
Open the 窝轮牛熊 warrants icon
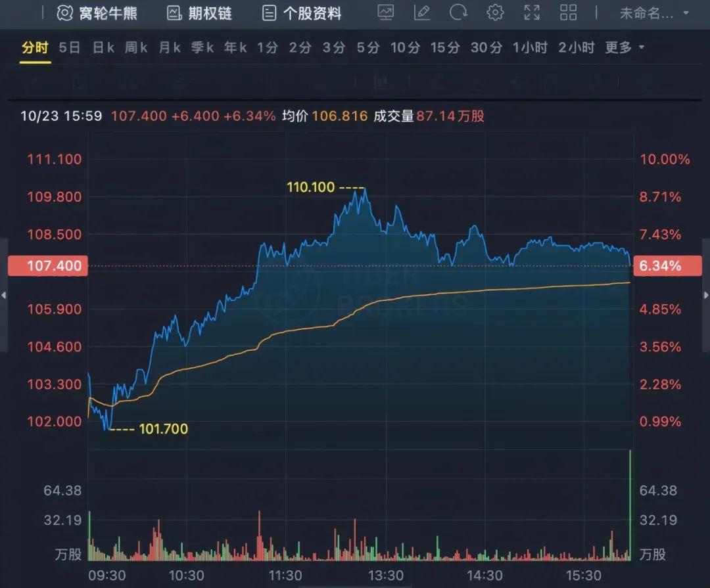(x=64, y=13)
